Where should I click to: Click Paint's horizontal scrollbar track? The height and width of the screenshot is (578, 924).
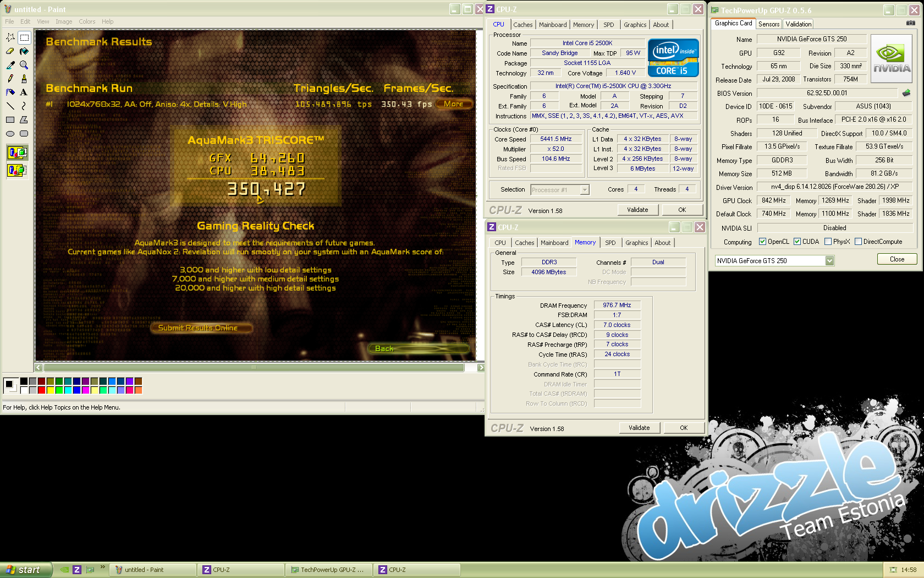pyautogui.click(x=254, y=367)
